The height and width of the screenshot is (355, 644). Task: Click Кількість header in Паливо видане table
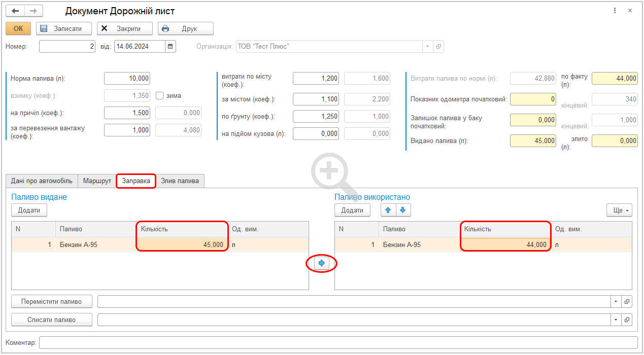(183, 229)
